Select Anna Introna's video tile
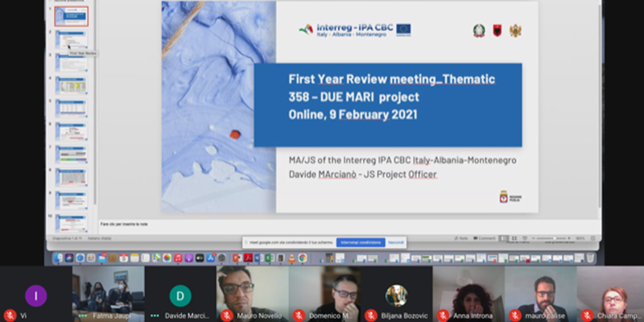644x322 pixels. coord(469,294)
